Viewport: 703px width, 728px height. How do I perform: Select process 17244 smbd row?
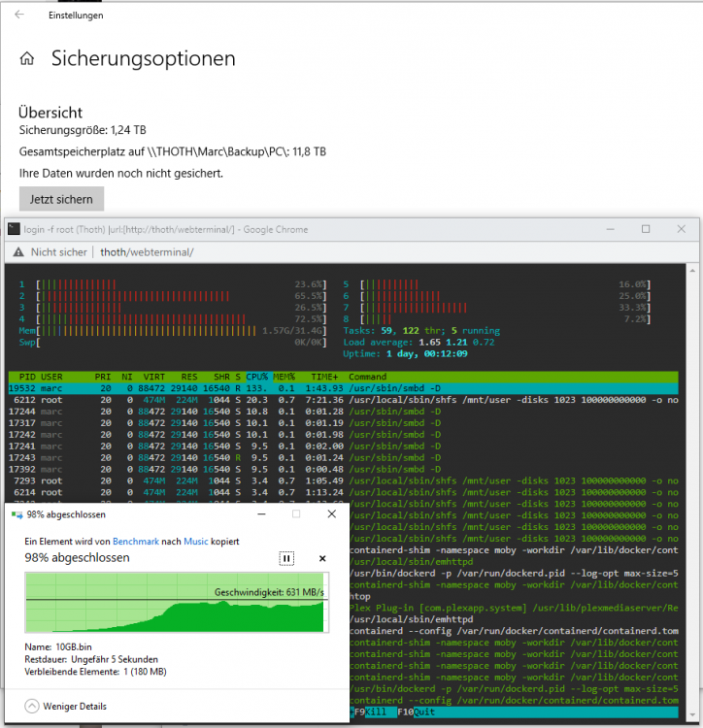343,412
